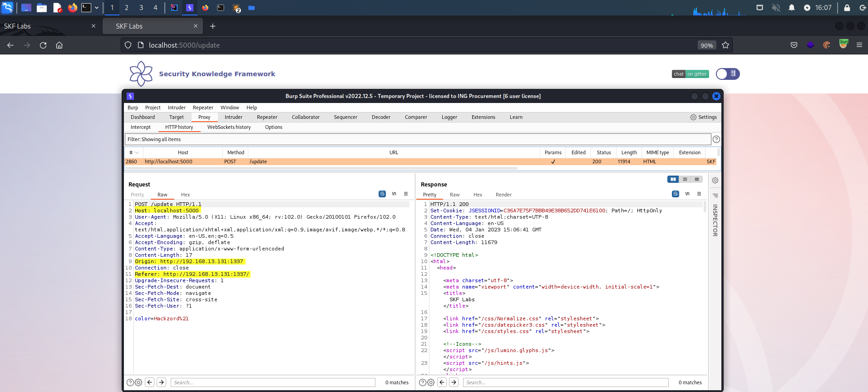Screen dimensions: 868x392
Task: Select top-bottom split layout icon
Action: (x=685, y=179)
